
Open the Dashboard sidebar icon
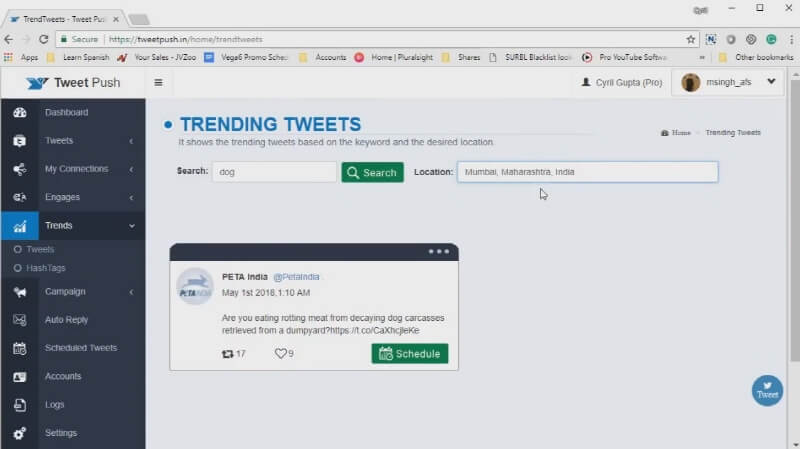tap(20, 113)
